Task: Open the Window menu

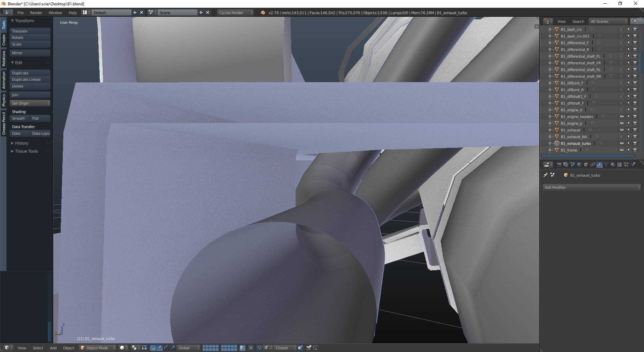Action: coord(55,12)
